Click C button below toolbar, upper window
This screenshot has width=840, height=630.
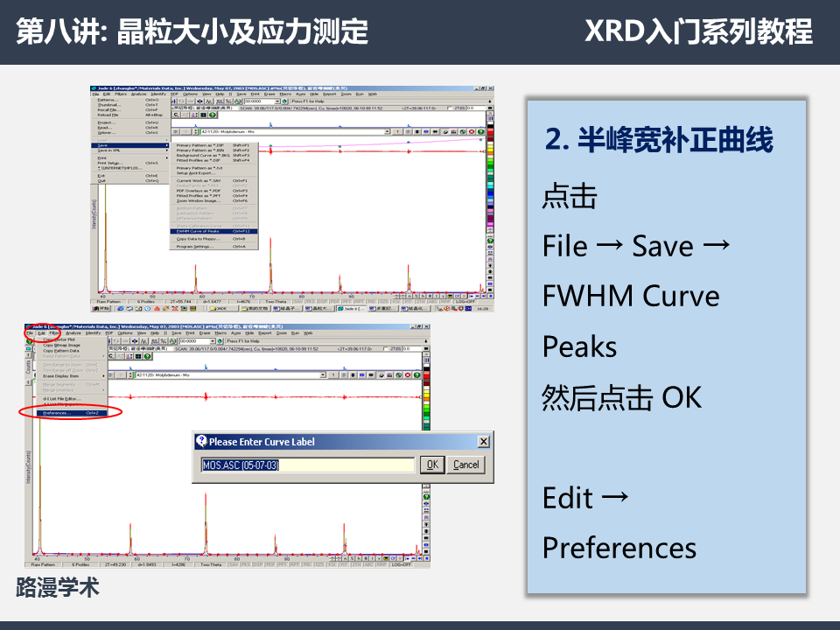176,115
